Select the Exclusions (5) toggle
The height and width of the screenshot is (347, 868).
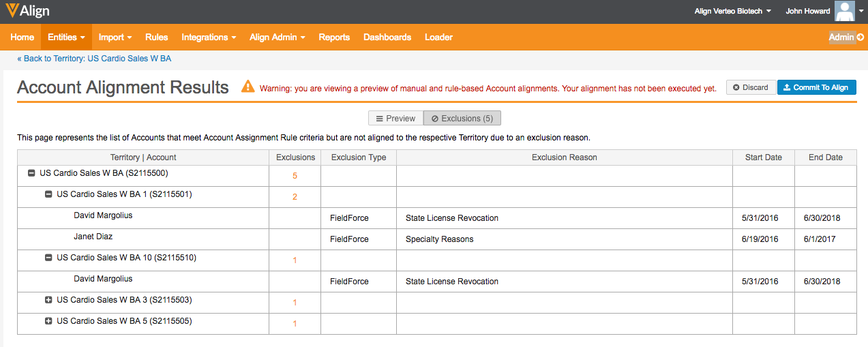pyautogui.click(x=462, y=119)
